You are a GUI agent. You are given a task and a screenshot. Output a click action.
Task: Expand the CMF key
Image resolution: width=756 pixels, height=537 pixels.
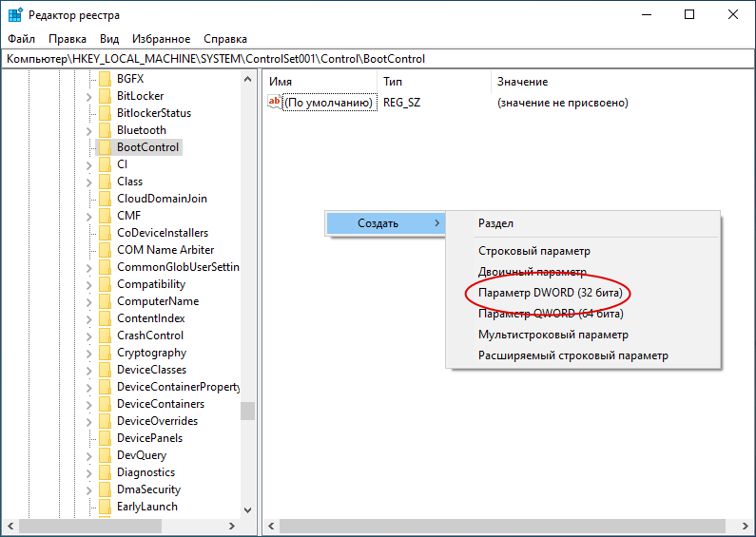(x=89, y=217)
